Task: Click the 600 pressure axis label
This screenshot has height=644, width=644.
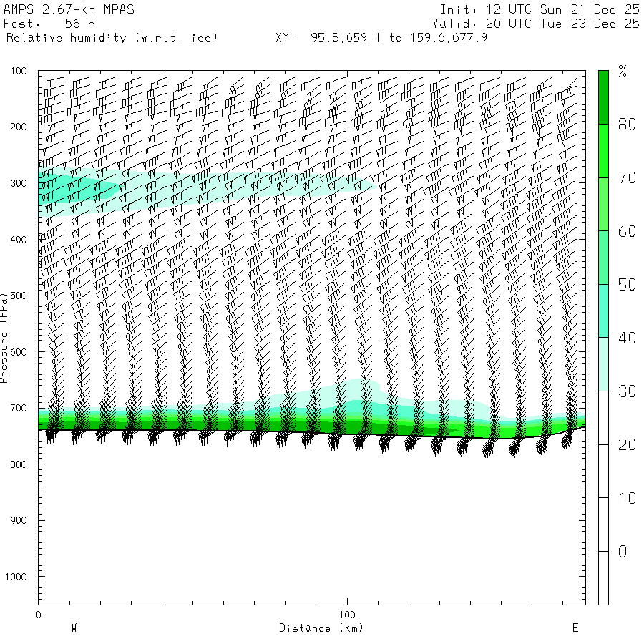Action: pyautogui.click(x=19, y=352)
